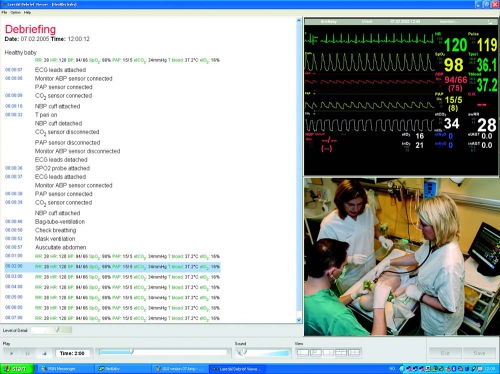This screenshot has width=500, height=374.
Task: Click the green ECG waveform on the monitor
Action: (369, 39)
